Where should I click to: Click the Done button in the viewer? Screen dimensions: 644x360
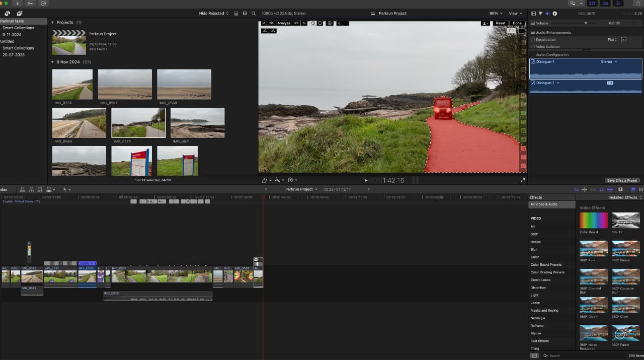tap(517, 23)
